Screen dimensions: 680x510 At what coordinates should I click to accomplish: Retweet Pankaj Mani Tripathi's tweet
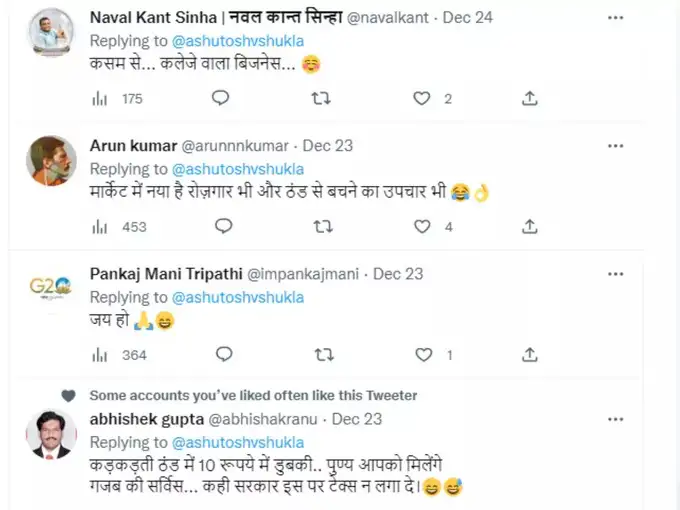tap(323, 354)
